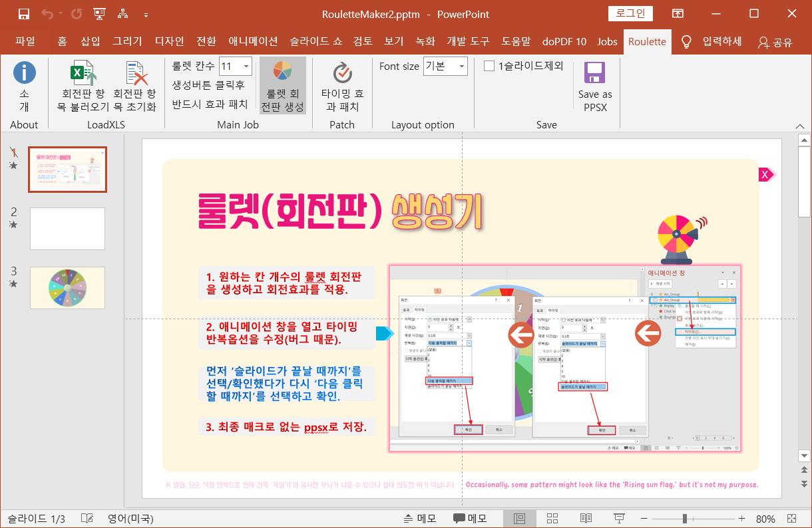The width and height of the screenshot is (812, 528).
Task: Open the 도움말 ribbon tab
Action: (516, 41)
